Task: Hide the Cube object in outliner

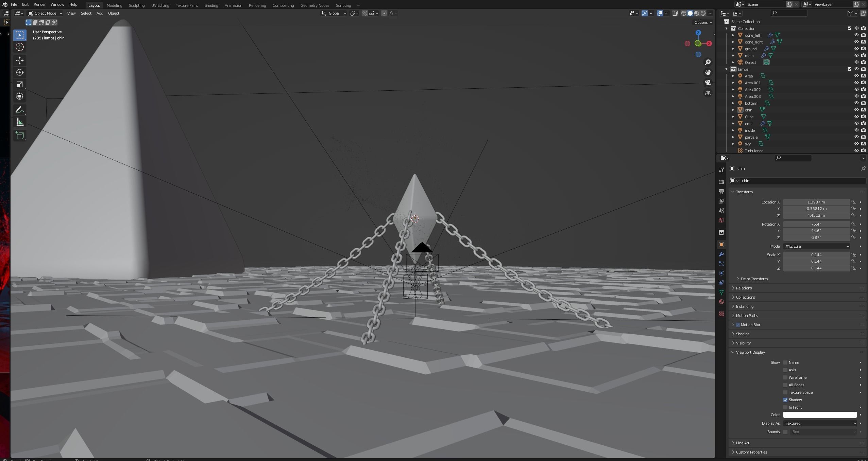Action: 856,117
